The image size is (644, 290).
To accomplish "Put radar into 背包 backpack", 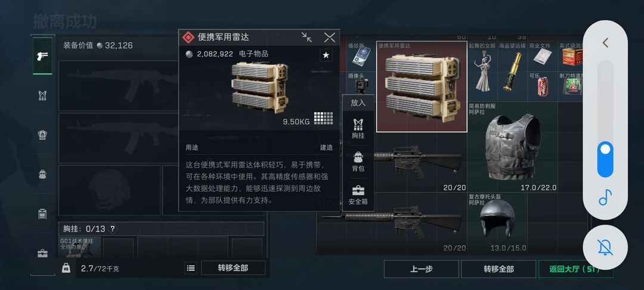I will (358, 162).
